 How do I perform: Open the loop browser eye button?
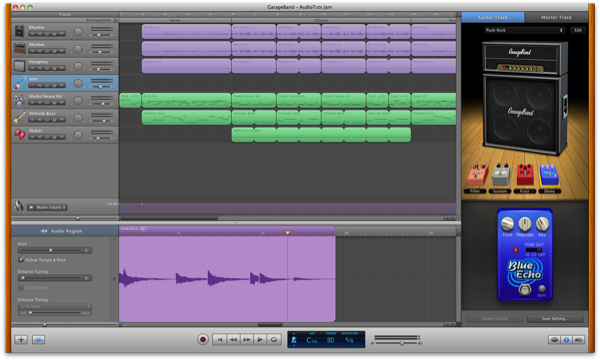pyautogui.click(x=554, y=339)
